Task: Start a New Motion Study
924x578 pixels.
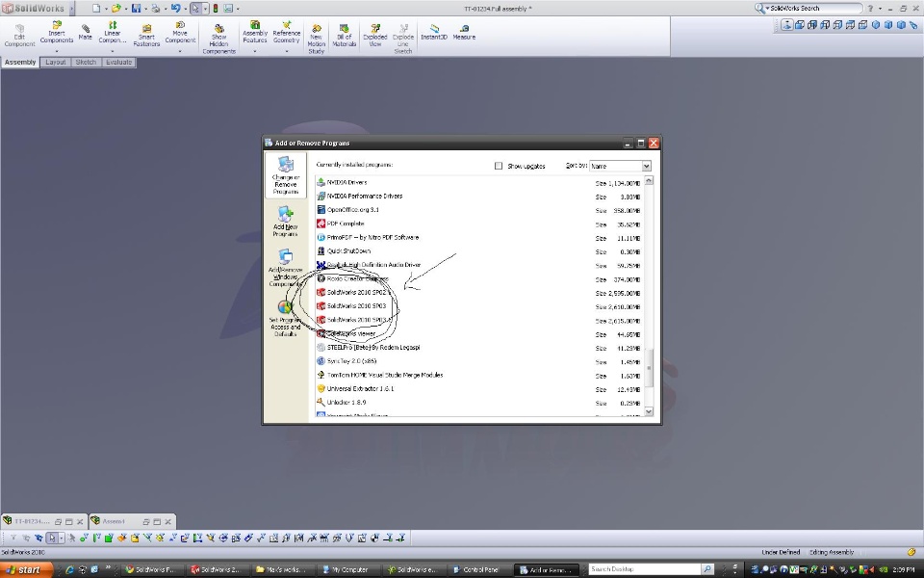Action: 317,39
